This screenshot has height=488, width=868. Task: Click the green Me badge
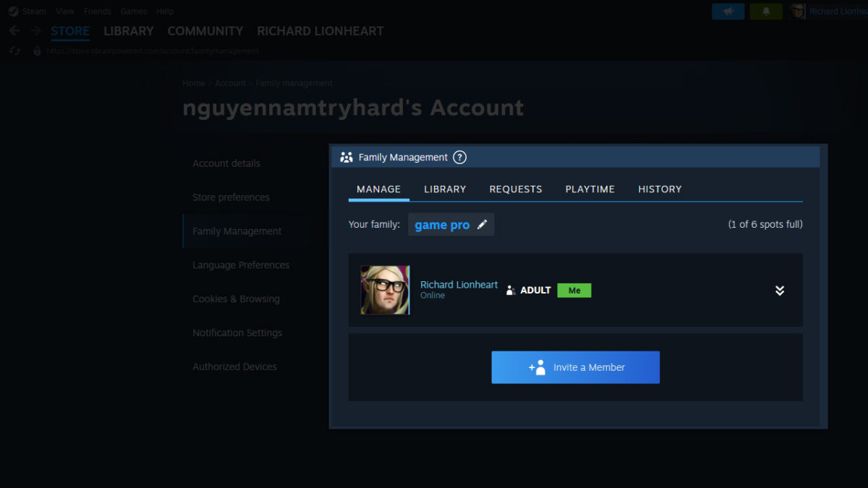574,290
